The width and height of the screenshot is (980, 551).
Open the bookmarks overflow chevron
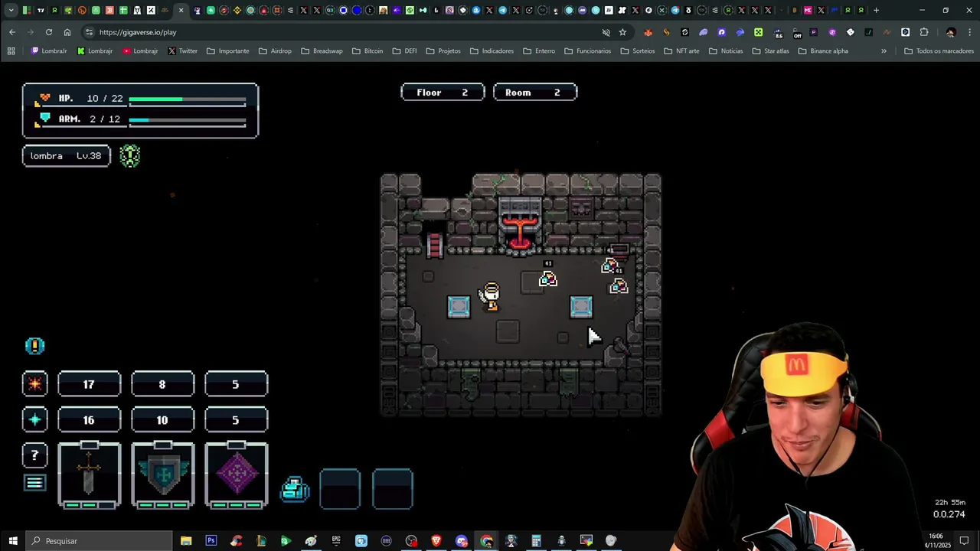[884, 51]
